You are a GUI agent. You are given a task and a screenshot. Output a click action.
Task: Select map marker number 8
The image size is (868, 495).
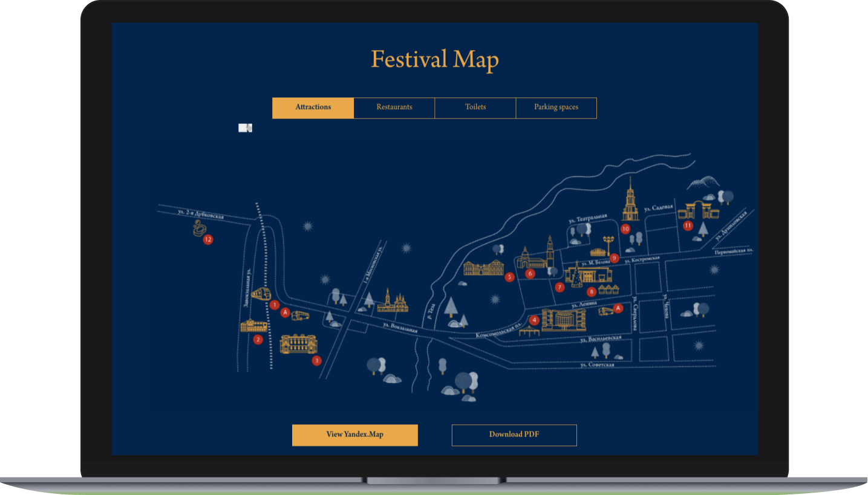[x=592, y=291]
